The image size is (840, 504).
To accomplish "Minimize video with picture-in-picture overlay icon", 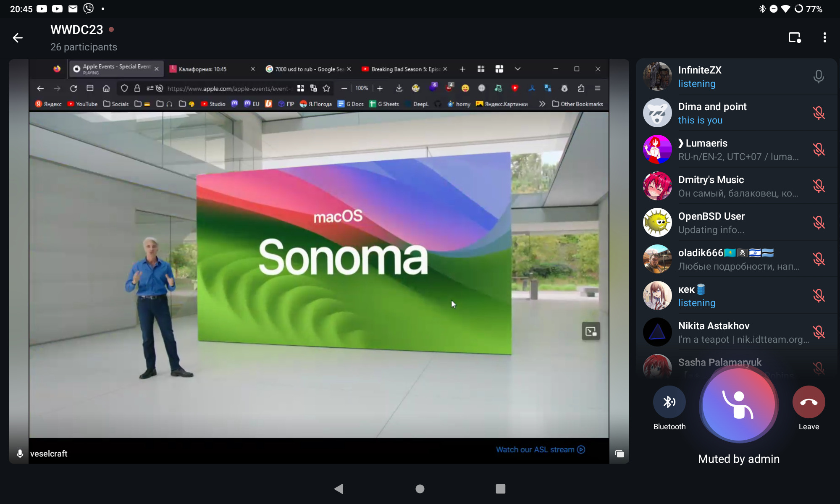I will click(x=591, y=331).
